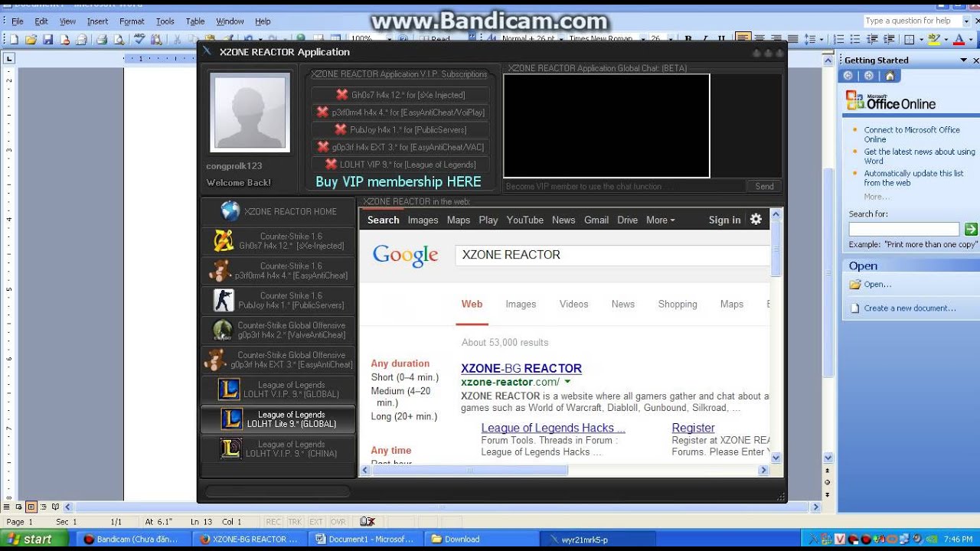Open the xzone-reactor.com green result dropdown arrow

(568, 382)
